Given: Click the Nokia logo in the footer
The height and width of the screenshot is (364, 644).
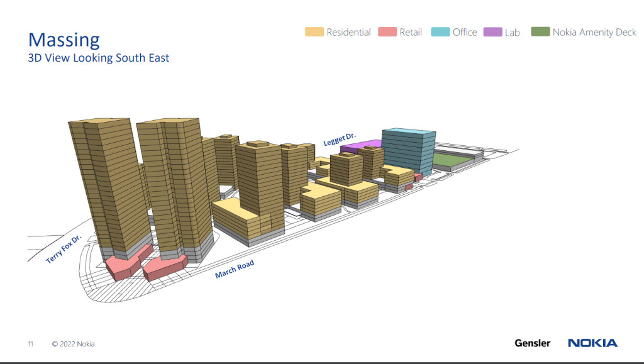Looking at the screenshot, I should (x=592, y=343).
